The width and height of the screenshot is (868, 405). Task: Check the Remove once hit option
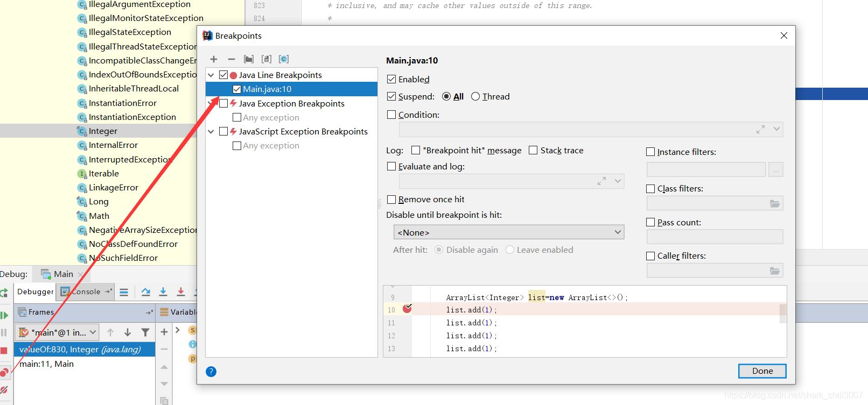click(391, 200)
